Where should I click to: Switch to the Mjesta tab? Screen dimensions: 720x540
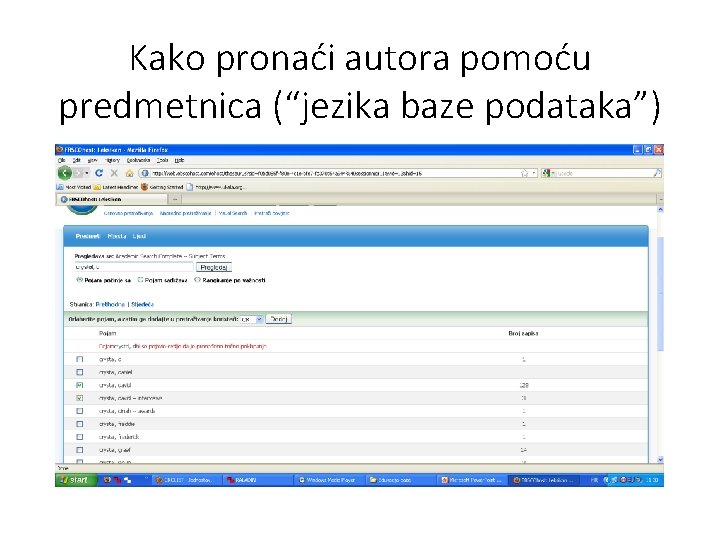click(117, 236)
